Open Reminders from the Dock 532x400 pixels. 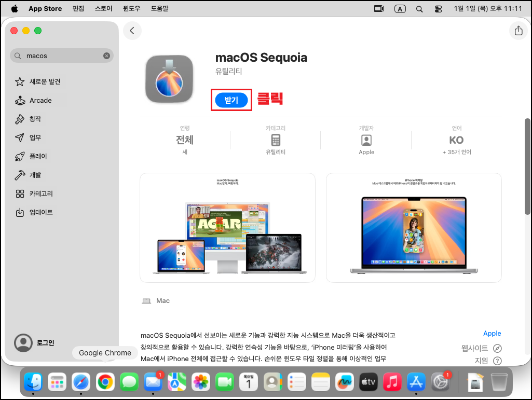point(296,382)
